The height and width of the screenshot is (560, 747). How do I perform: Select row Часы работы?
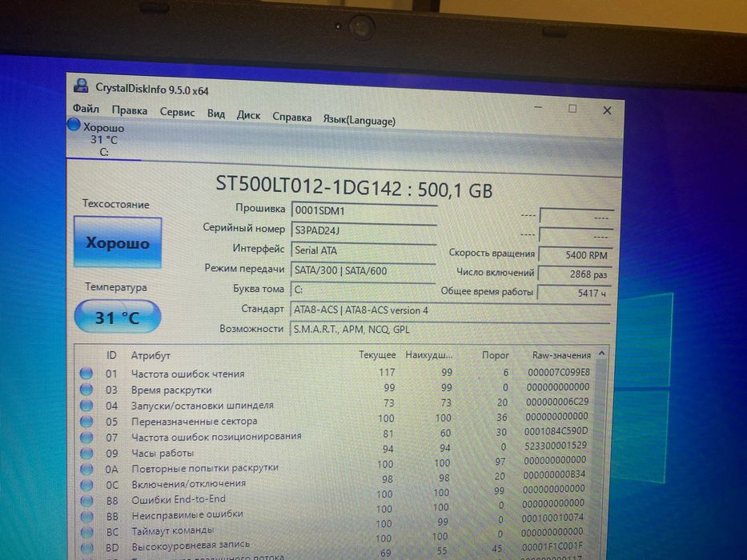point(335,450)
